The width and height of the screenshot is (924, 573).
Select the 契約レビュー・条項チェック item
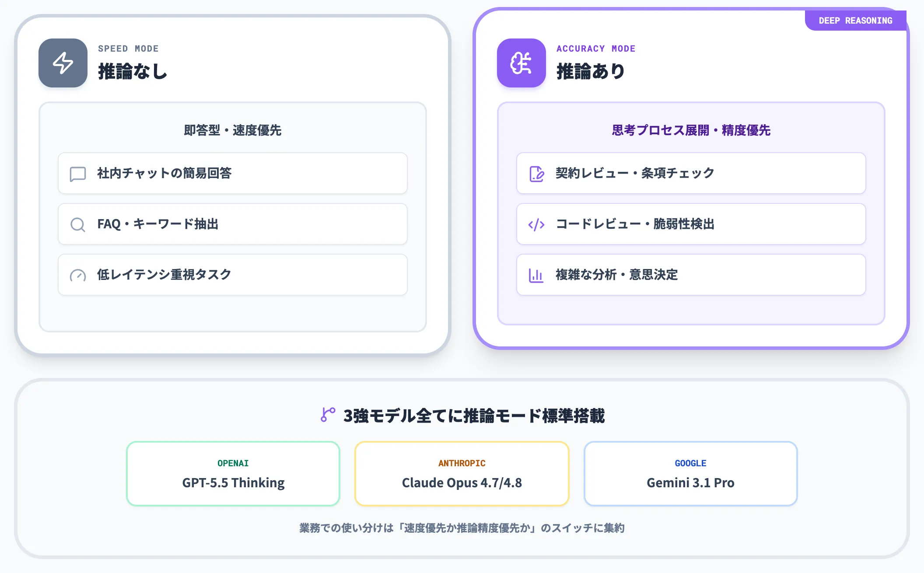[691, 173]
